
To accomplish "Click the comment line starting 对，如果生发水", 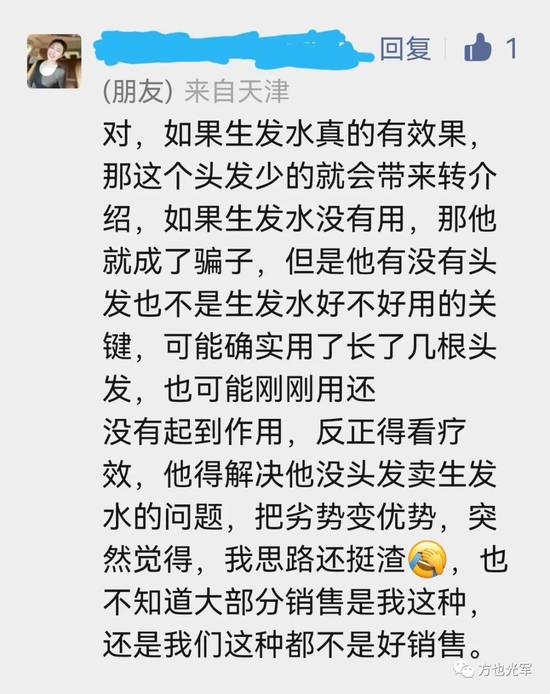I will tap(291, 134).
